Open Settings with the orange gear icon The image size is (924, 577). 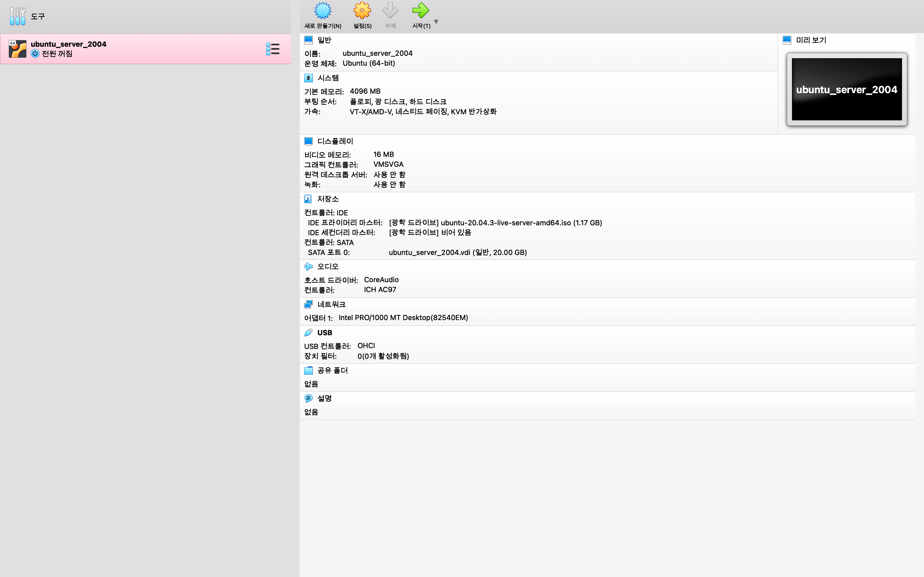362,11
